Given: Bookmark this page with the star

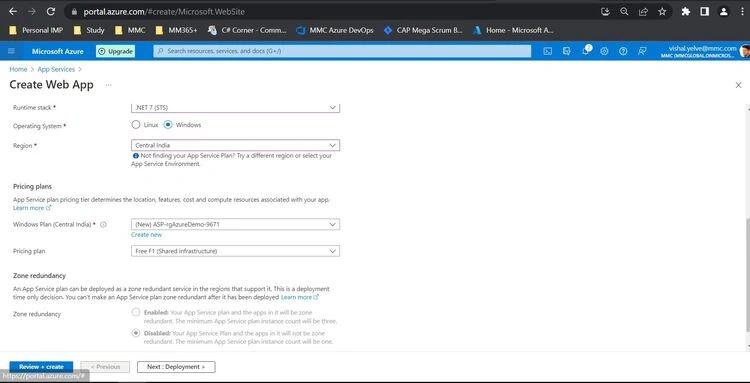Looking at the screenshot, I should 662,11.
